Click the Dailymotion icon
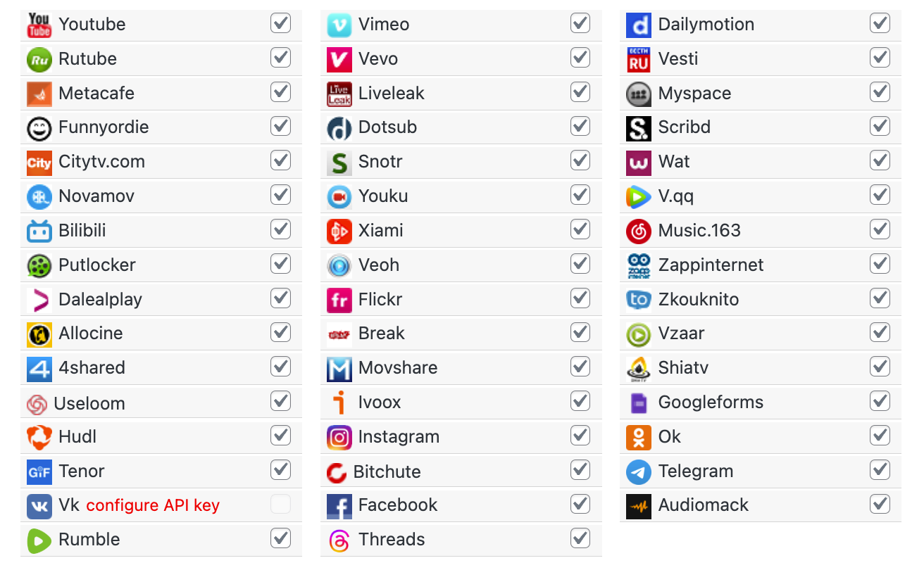The height and width of the screenshot is (570, 924). (x=638, y=24)
